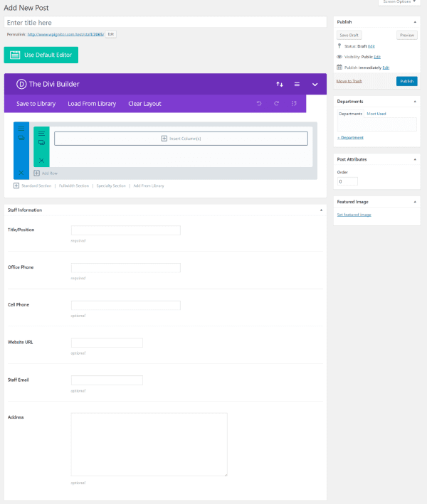The image size is (427, 504).
Task: Focus the Address text area
Action: (x=149, y=444)
